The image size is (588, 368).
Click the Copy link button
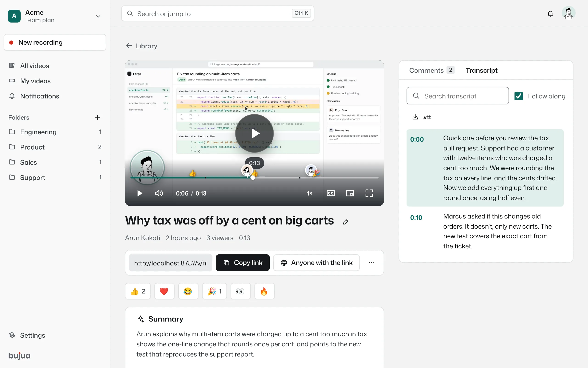click(x=243, y=263)
